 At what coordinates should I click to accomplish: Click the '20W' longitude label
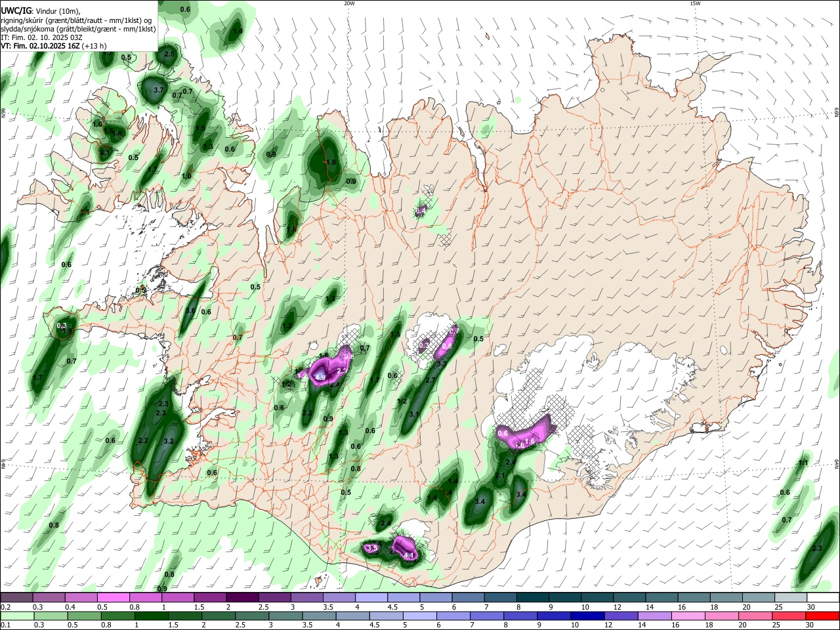349,3
